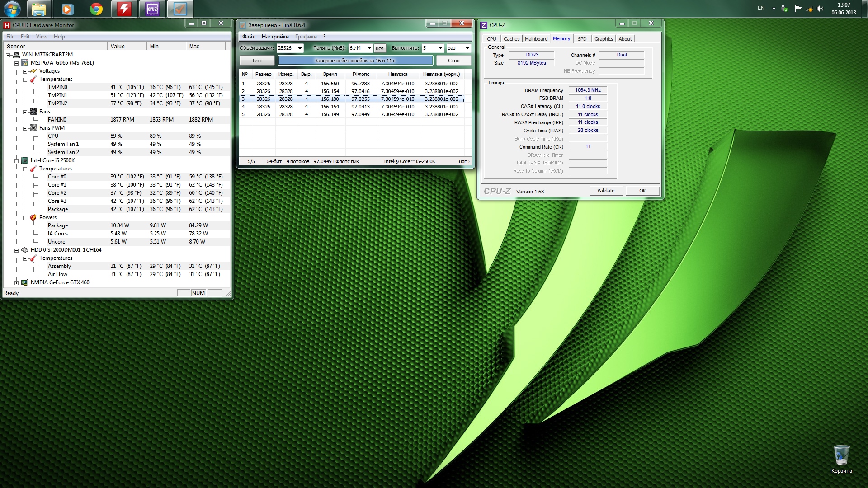Click the Validate button in CPU-Z
Viewport: 868px width, 488px height.
(x=606, y=191)
